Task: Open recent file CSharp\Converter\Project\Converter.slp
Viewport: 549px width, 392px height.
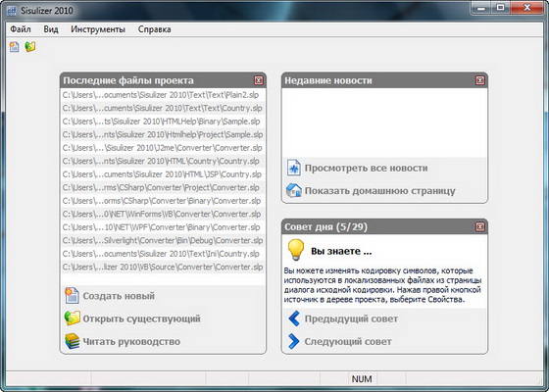Action: pos(163,187)
